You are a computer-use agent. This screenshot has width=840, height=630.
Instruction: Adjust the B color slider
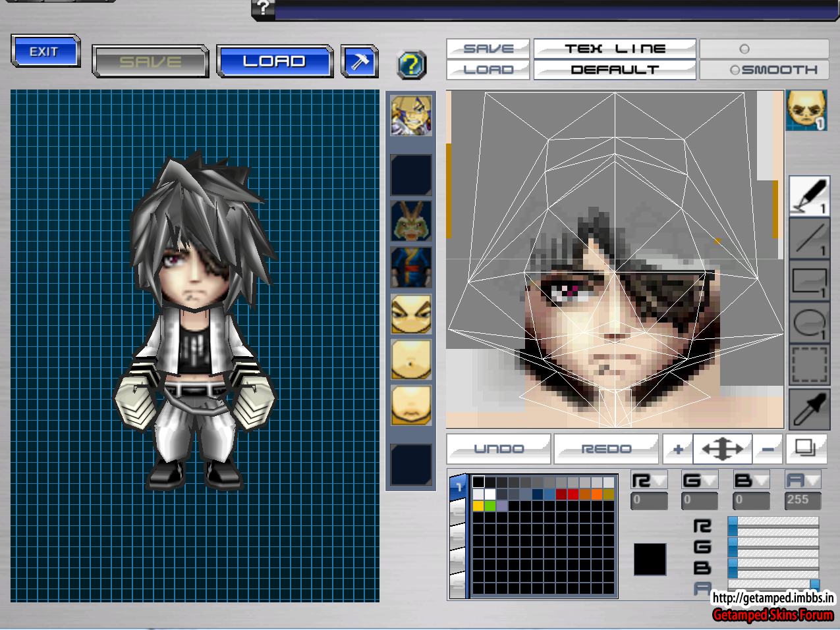coord(773,567)
